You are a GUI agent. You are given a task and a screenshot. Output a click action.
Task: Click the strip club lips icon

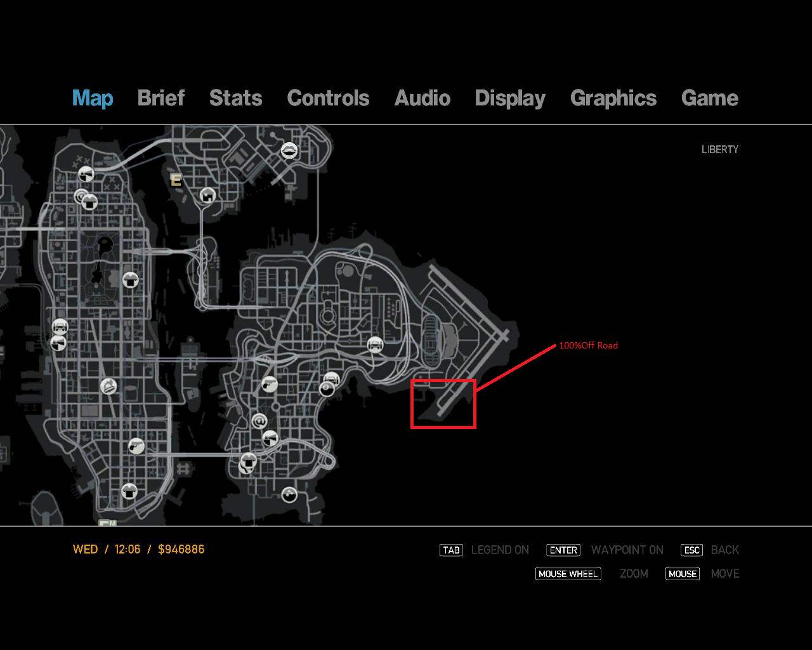click(289, 150)
